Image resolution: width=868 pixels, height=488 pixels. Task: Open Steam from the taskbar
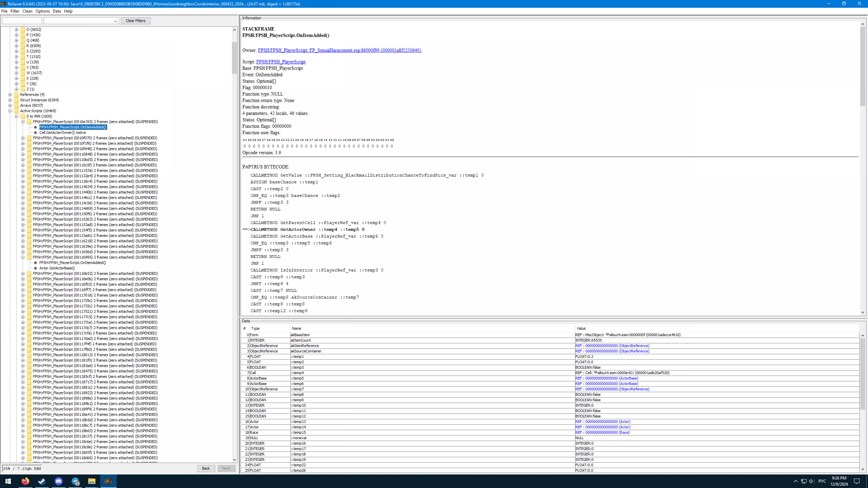tap(42, 481)
